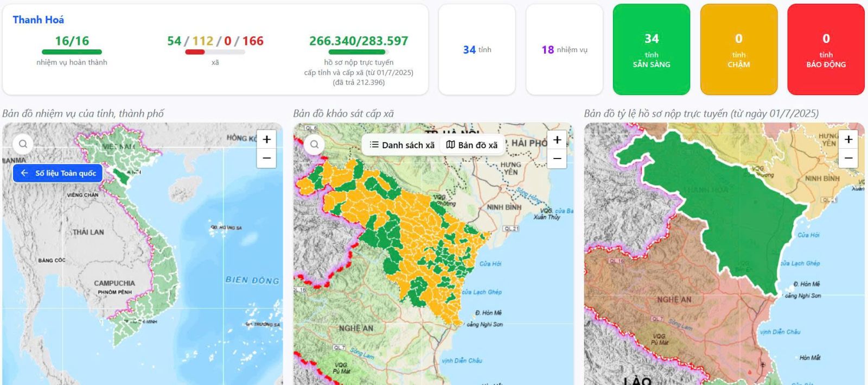
Task: Click the Thanh Hoá province title
Action: pos(39,20)
